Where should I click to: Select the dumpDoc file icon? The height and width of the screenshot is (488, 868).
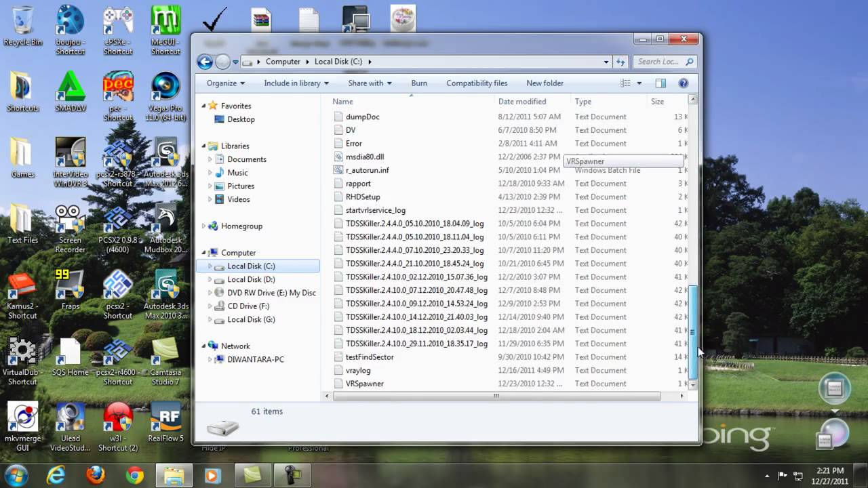339,117
